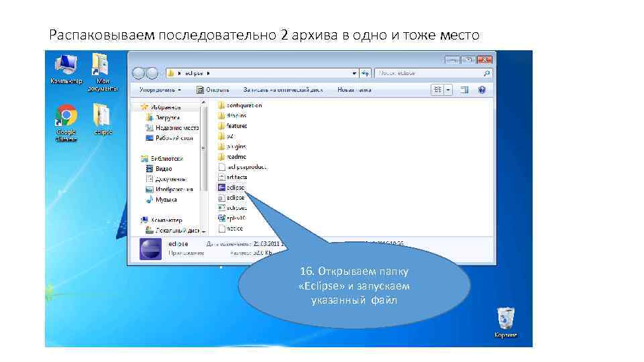The image size is (644, 362).
Task: Open the Документы library
Action: [x=166, y=180]
